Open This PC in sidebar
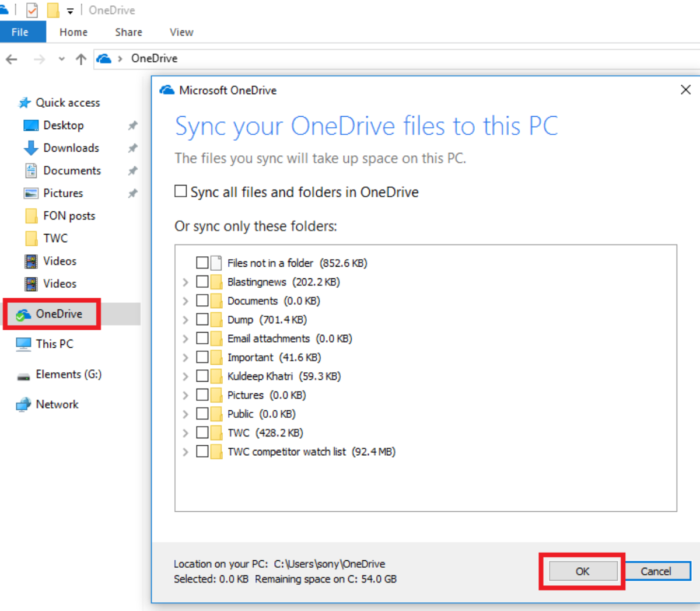Image resolution: width=700 pixels, height=611 pixels. pos(54,344)
